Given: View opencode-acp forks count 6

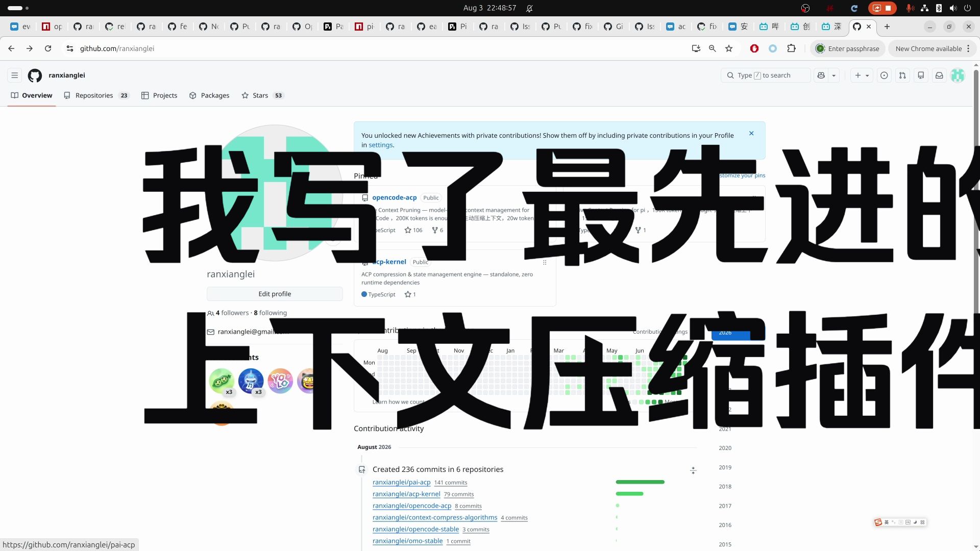Looking at the screenshot, I should pyautogui.click(x=437, y=230).
